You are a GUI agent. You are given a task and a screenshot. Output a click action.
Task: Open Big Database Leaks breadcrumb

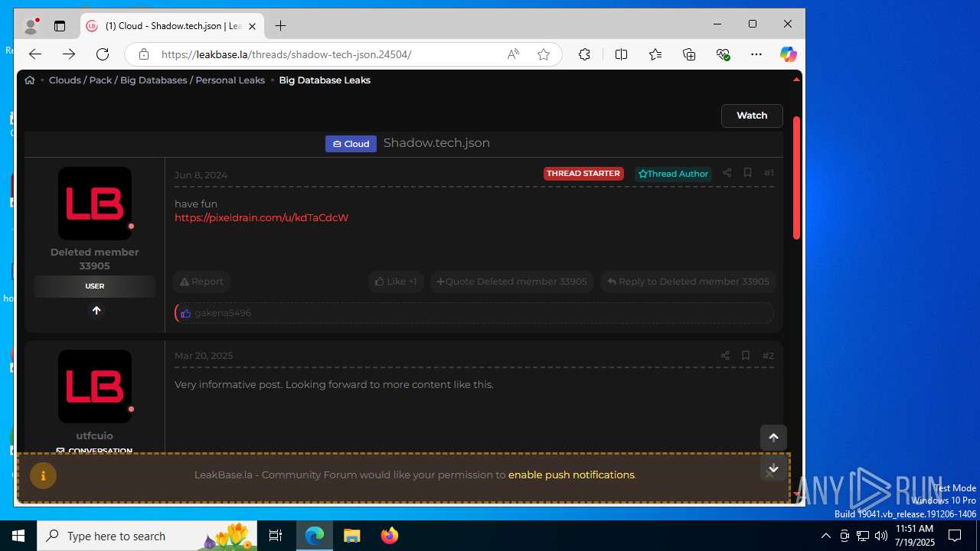(325, 80)
